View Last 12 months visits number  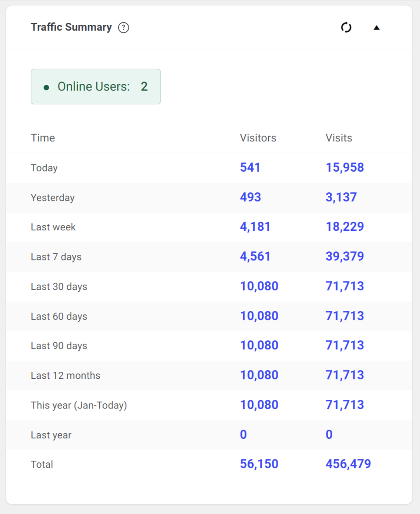(345, 375)
